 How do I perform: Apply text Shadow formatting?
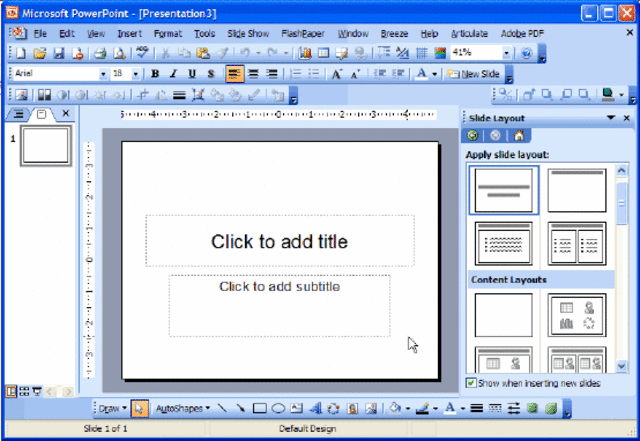pyautogui.click(x=211, y=74)
